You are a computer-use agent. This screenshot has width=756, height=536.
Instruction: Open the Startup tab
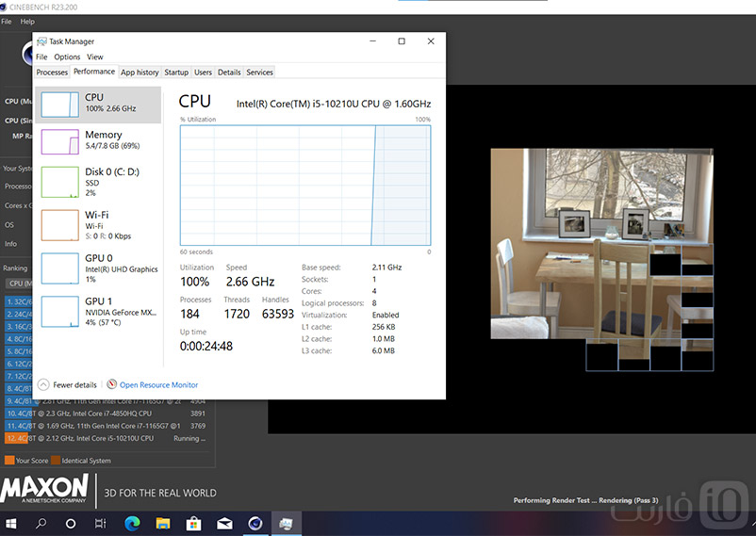click(x=176, y=73)
